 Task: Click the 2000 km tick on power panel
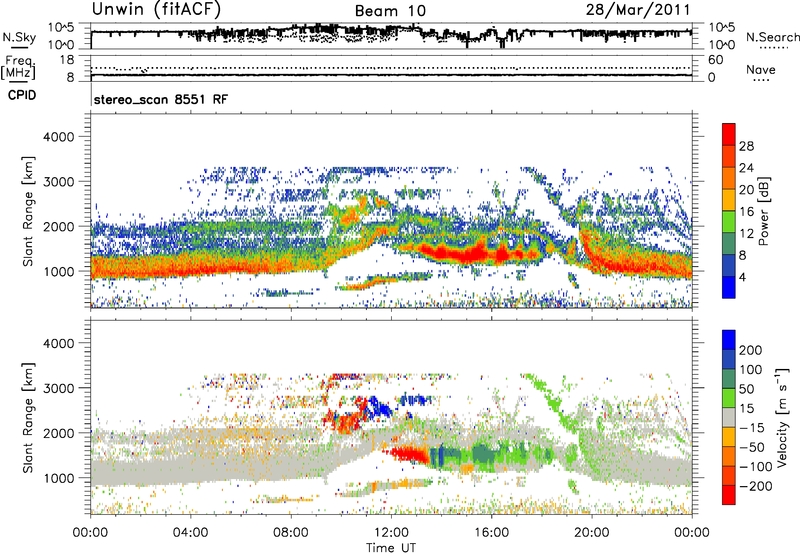59,226
